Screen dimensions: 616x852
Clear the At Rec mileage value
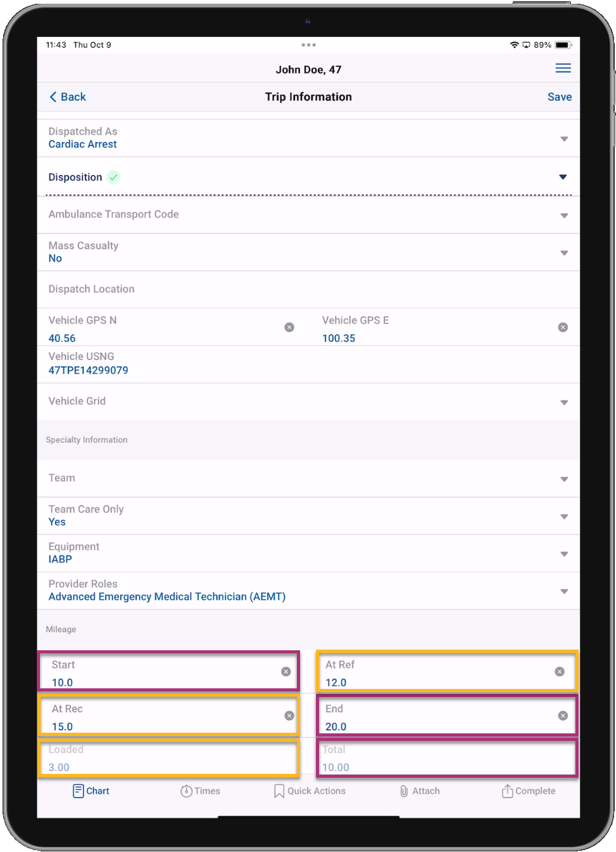point(289,716)
